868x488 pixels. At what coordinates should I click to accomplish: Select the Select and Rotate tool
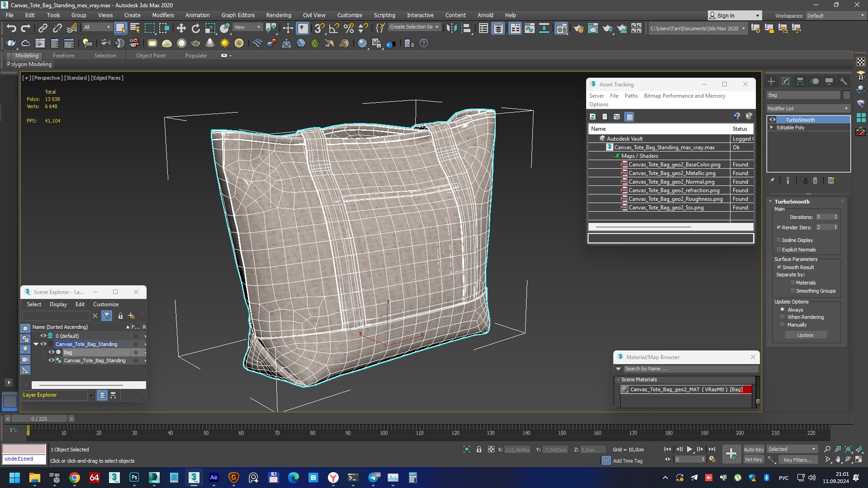[x=195, y=28]
